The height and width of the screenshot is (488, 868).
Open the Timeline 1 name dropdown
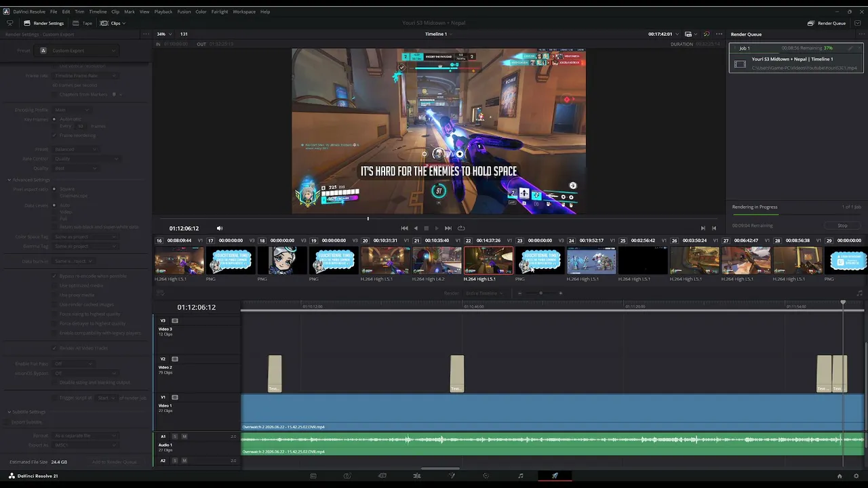[x=437, y=34]
